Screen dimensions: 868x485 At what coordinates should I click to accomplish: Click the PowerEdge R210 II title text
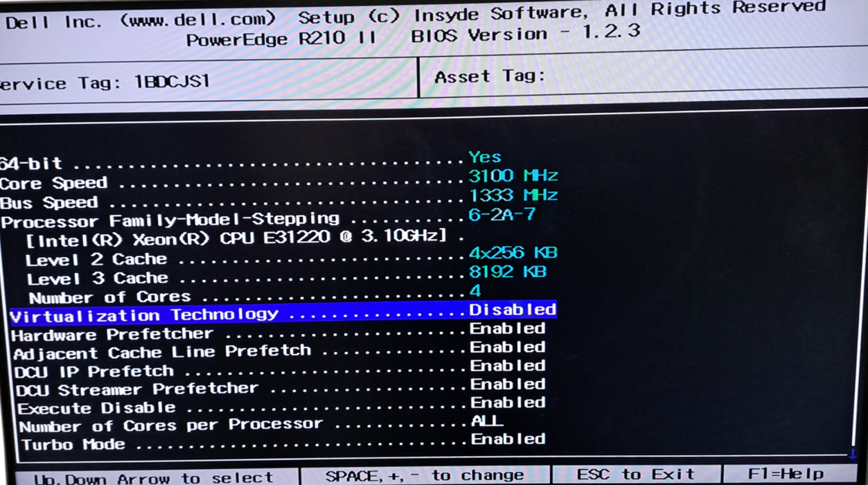click(281, 39)
